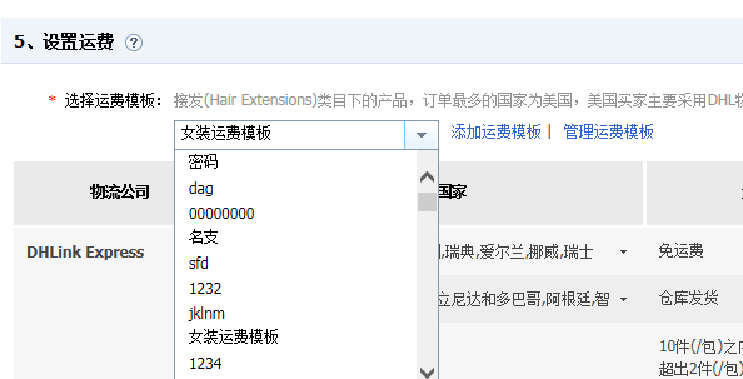Click the 添加运费模板 link

click(496, 132)
